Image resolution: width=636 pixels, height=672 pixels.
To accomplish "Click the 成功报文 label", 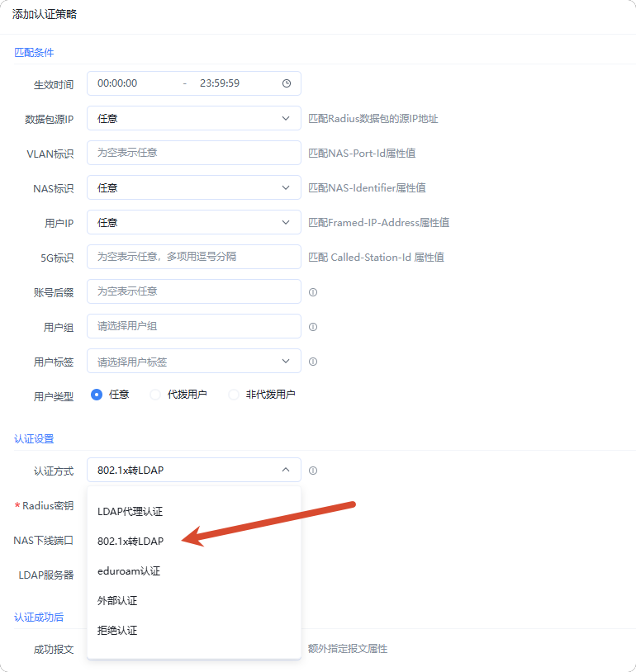I will (x=54, y=650).
